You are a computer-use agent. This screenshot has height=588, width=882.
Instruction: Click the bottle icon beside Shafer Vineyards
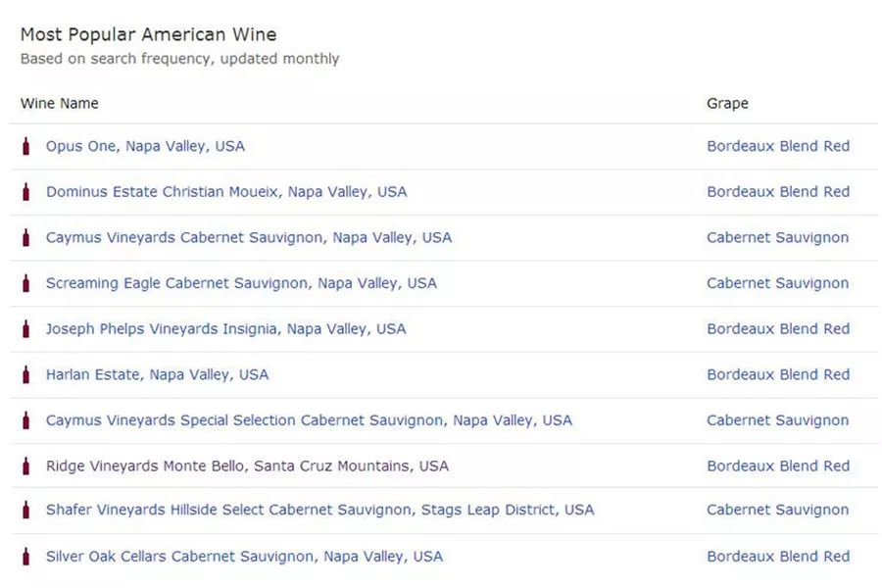click(26, 511)
